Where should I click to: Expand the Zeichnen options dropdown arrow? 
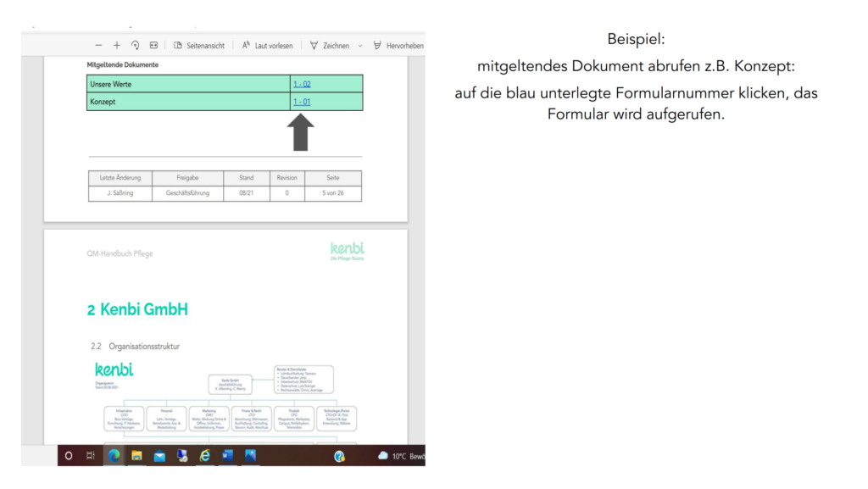click(360, 46)
